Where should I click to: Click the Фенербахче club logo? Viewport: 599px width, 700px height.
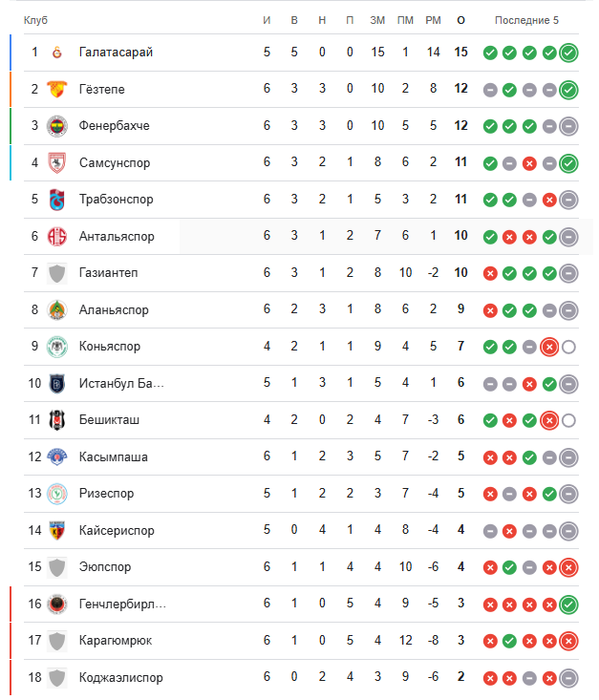tap(56, 126)
